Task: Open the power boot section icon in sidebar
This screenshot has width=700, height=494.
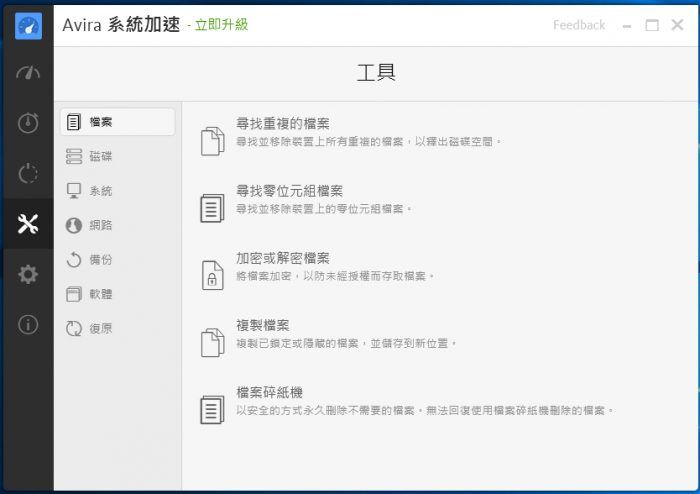Action: coord(28,173)
